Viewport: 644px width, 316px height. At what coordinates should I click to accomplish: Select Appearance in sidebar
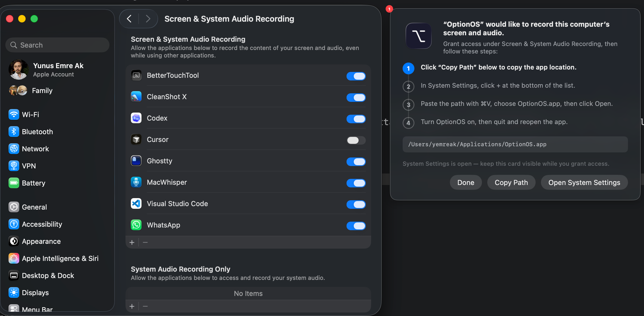pos(57,241)
